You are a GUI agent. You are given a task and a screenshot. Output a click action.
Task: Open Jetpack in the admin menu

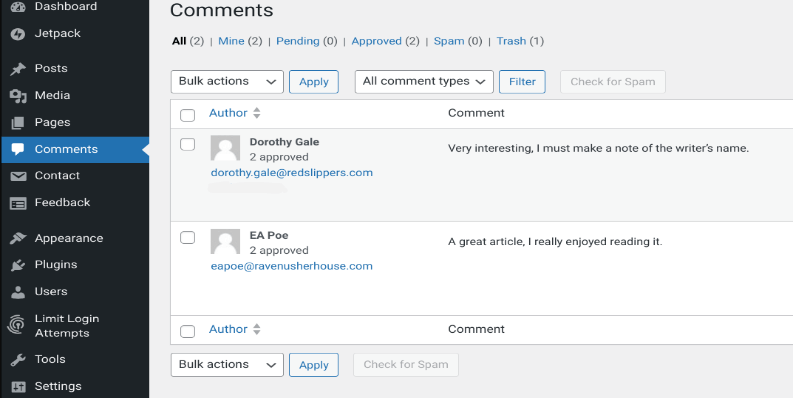(x=58, y=33)
